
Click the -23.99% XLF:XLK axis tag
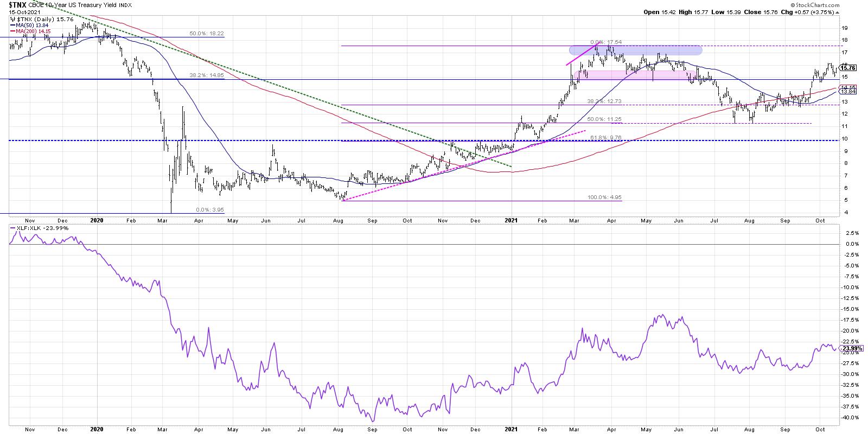point(850,348)
